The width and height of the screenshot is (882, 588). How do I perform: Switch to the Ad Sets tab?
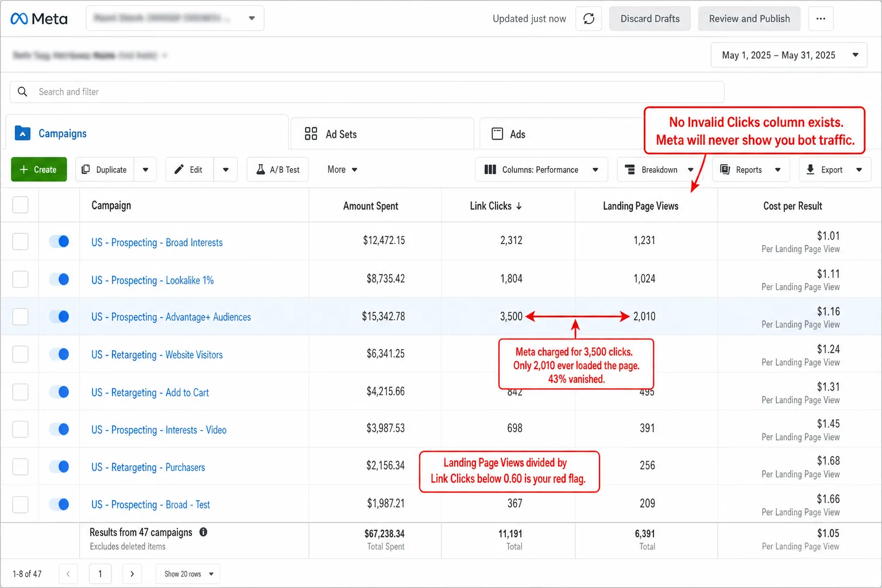(x=382, y=134)
